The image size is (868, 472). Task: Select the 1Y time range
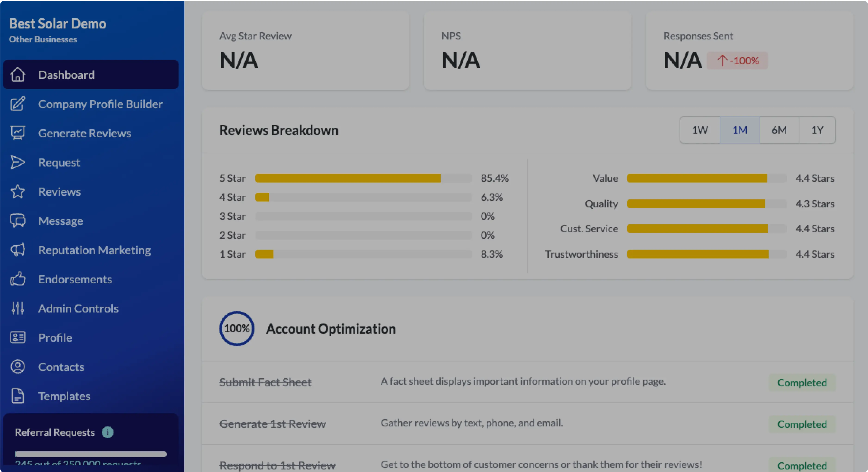tap(817, 130)
